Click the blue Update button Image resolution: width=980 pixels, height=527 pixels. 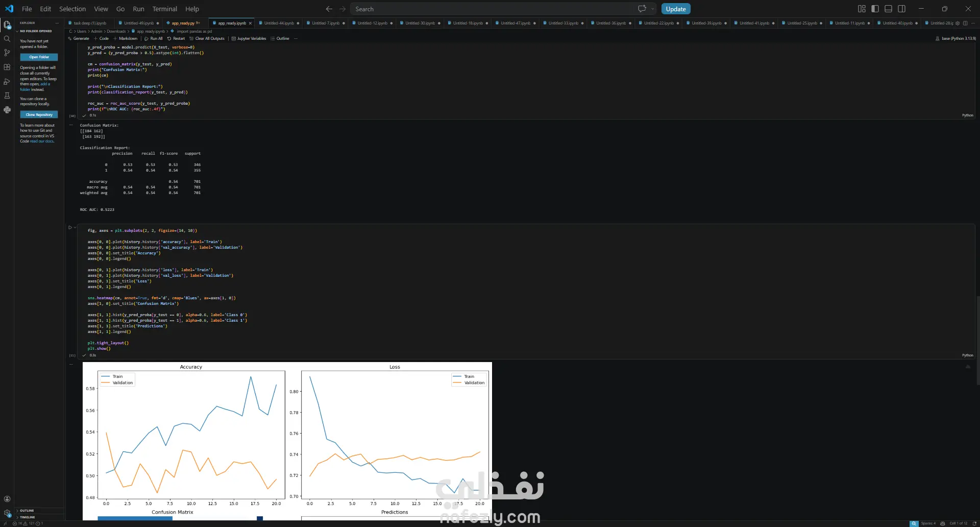(x=676, y=9)
